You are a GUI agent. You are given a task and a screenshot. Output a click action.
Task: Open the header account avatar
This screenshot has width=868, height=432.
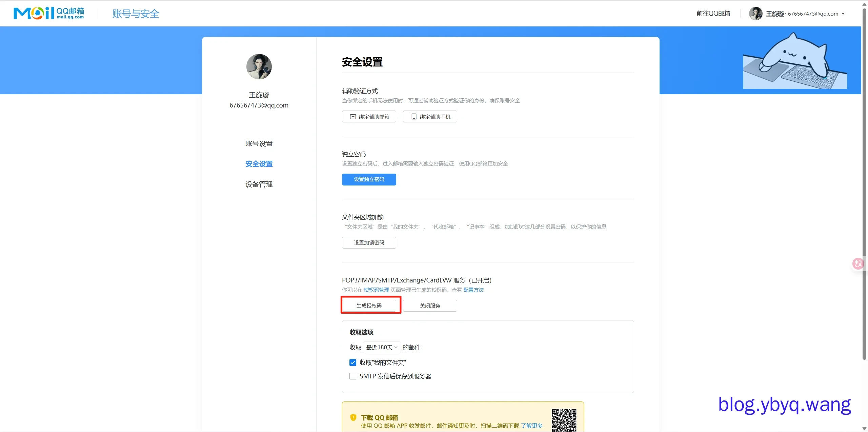coord(755,14)
